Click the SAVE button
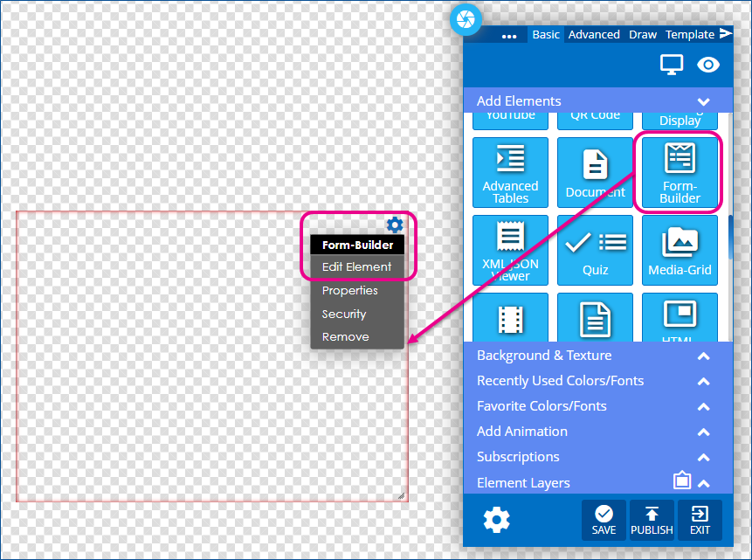The height and width of the screenshot is (560, 752). click(604, 520)
